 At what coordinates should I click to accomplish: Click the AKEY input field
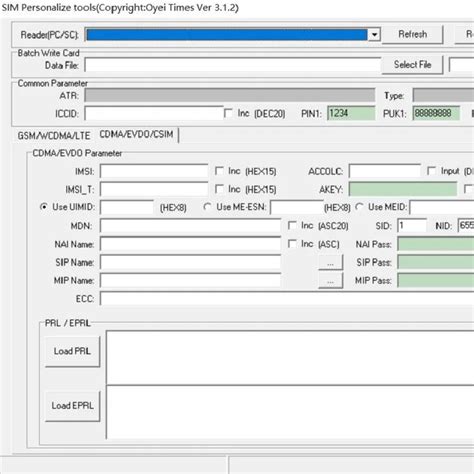(x=403, y=189)
